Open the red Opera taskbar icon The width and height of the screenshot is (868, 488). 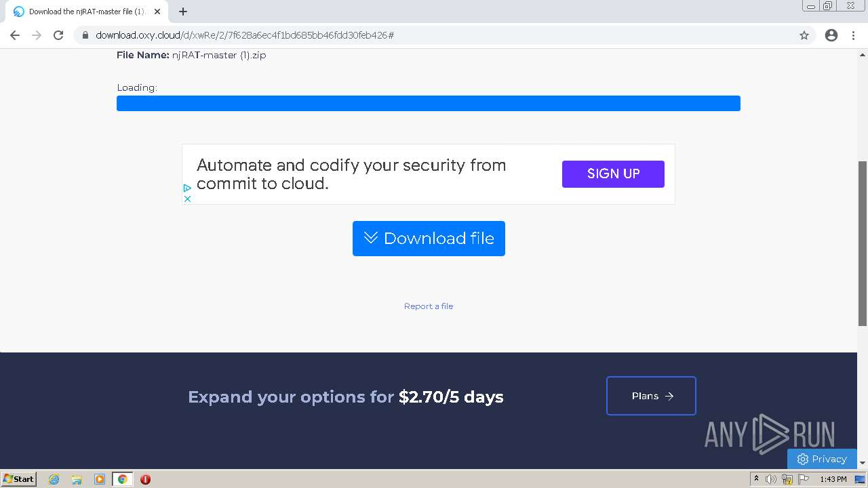pos(145,479)
